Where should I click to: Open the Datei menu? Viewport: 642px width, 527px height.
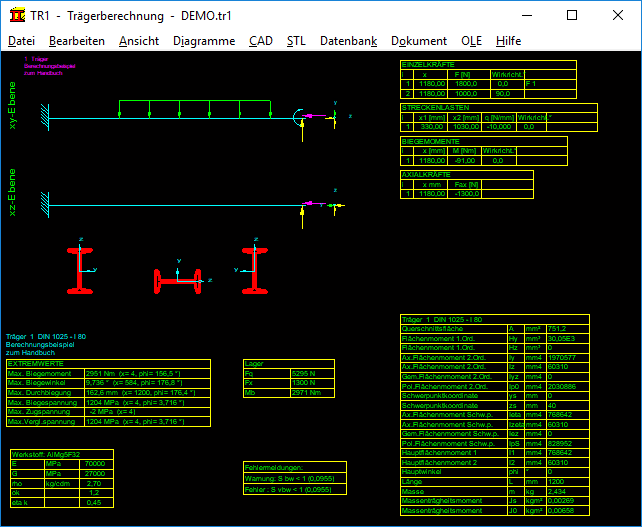click(21, 41)
